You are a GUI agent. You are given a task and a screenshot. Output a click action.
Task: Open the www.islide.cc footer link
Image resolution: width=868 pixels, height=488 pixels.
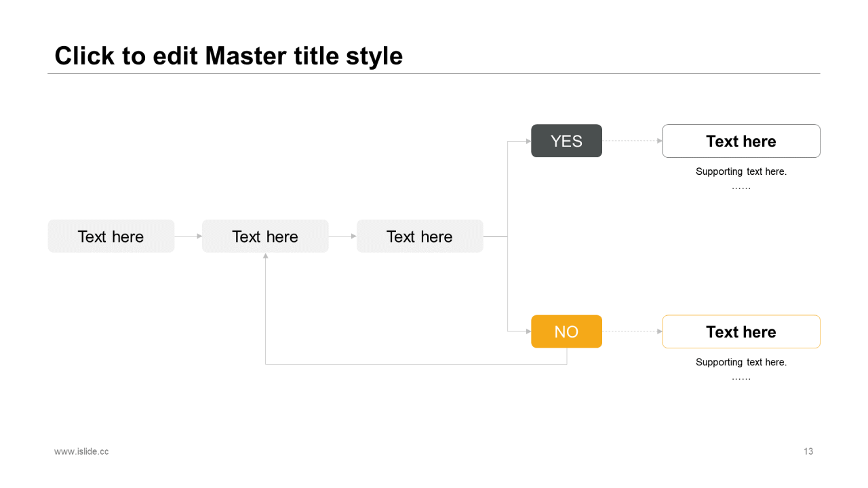tap(81, 451)
